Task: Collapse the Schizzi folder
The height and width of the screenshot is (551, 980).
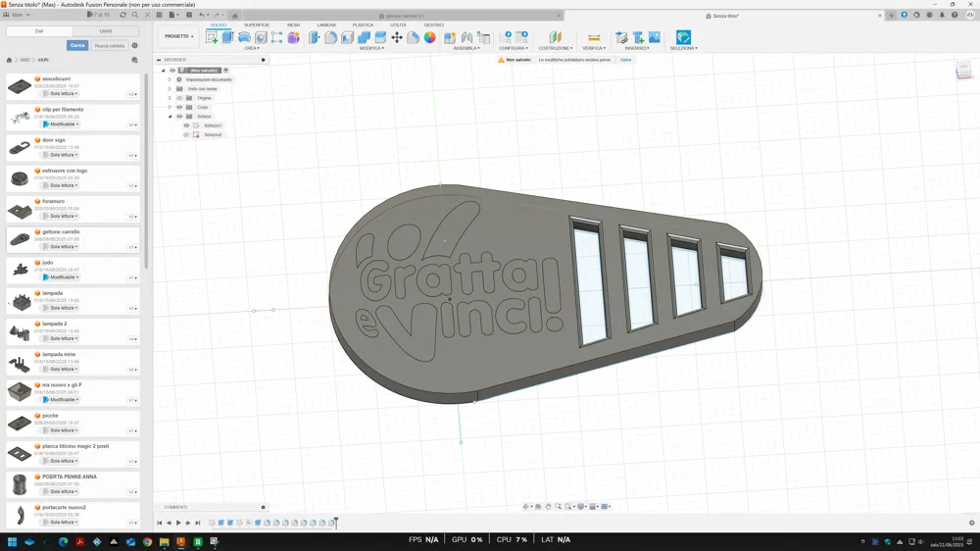Action: (170, 117)
